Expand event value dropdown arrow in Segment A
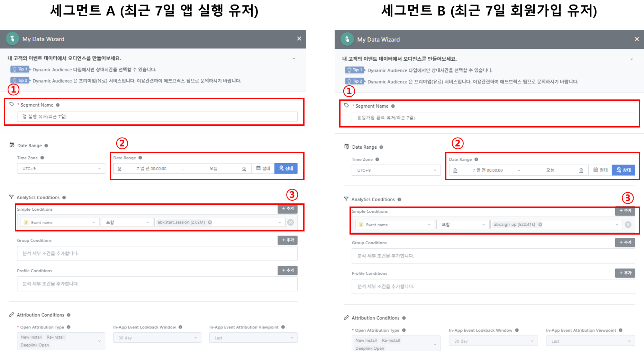Viewport: 644px width, 351px height. pyautogui.click(x=280, y=222)
